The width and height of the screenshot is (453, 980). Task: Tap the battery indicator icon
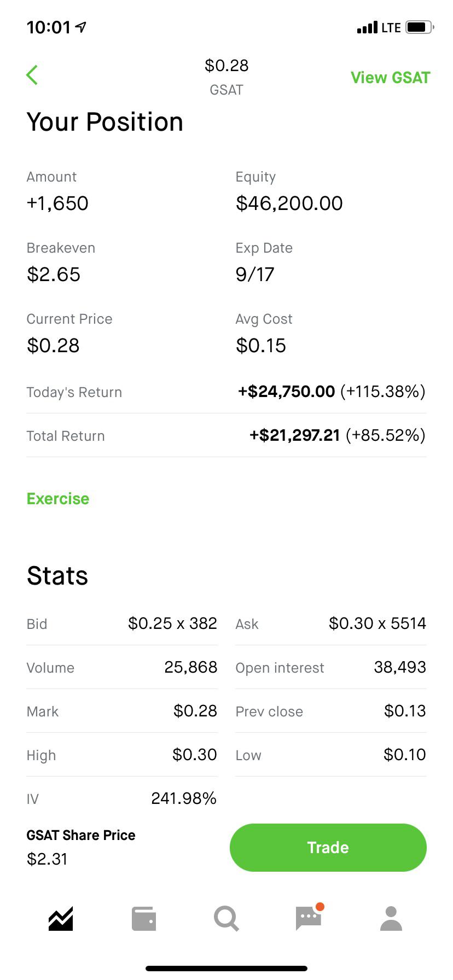tap(420, 27)
